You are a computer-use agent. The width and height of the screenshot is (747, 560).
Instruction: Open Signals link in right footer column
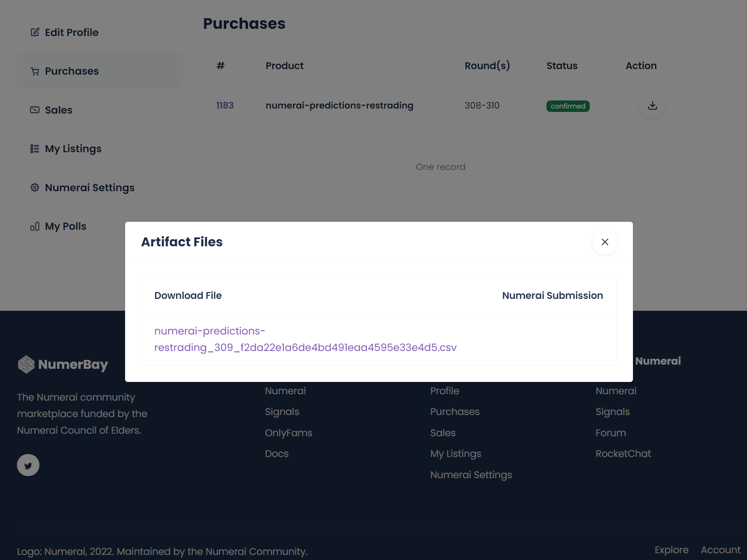click(613, 412)
